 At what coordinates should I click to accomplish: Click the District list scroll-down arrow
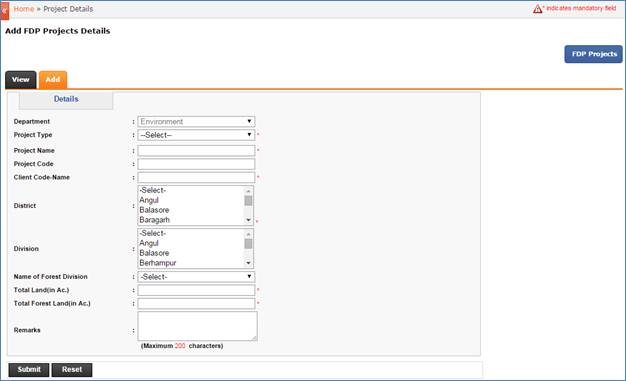248,220
